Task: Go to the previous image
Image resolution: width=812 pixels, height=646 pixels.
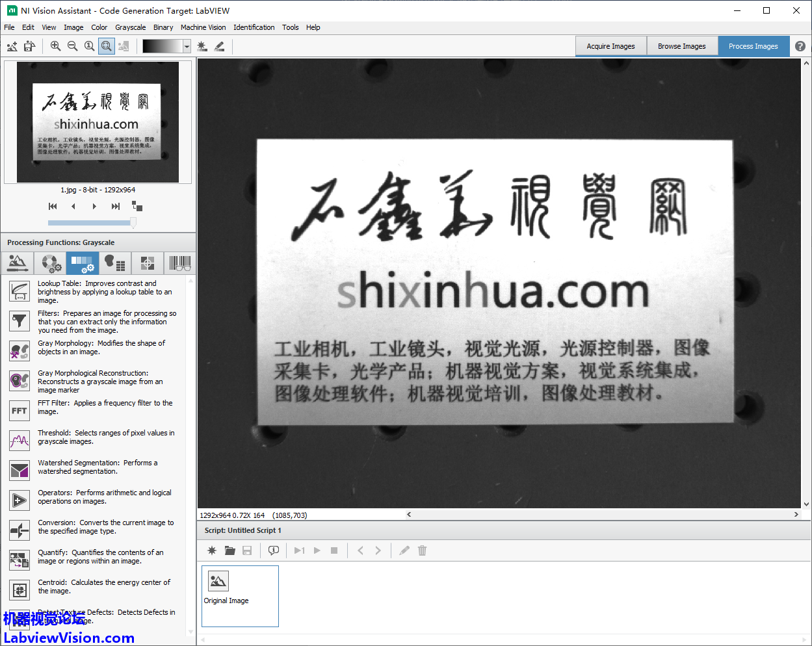Action: click(x=73, y=206)
